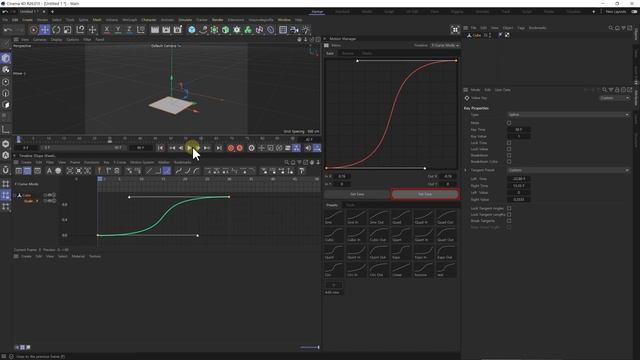Toggle the Y axis lock icon
Screen dimensions: 640x360
tap(118, 29)
